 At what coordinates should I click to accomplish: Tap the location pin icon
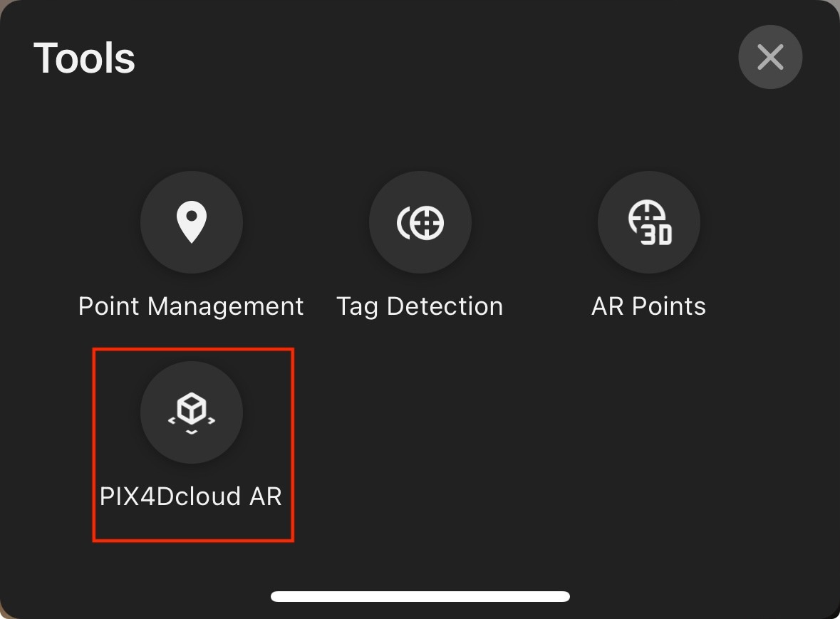191,222
